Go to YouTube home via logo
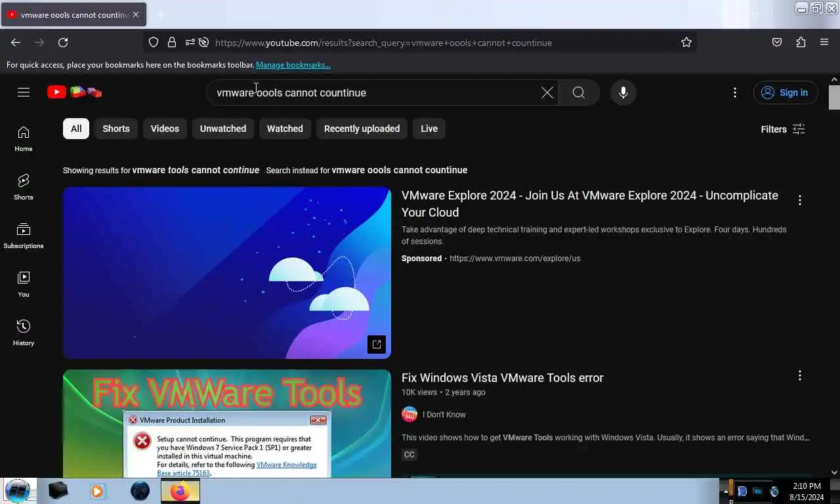Image resolution: width=840 pixels, height=504 pixels. point(74,93)
